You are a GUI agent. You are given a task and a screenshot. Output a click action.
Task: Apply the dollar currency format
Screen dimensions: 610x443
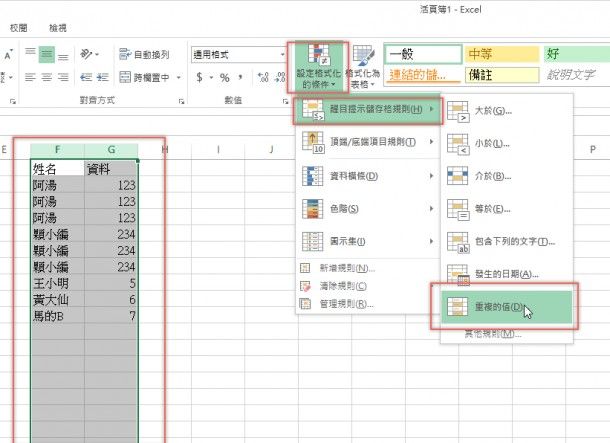(200, 77)
